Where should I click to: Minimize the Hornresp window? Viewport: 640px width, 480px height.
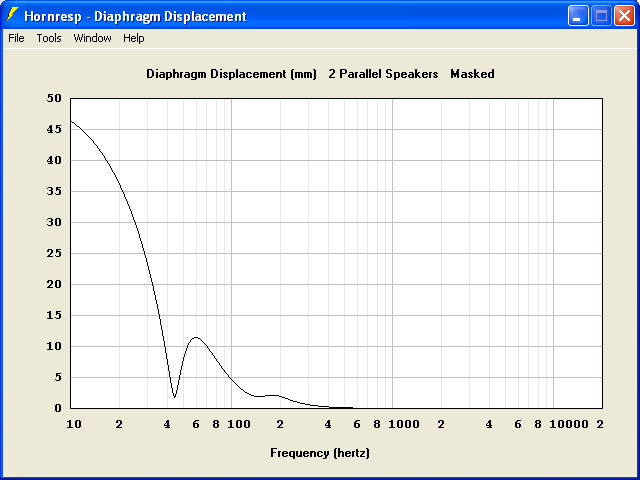point(578,16)
